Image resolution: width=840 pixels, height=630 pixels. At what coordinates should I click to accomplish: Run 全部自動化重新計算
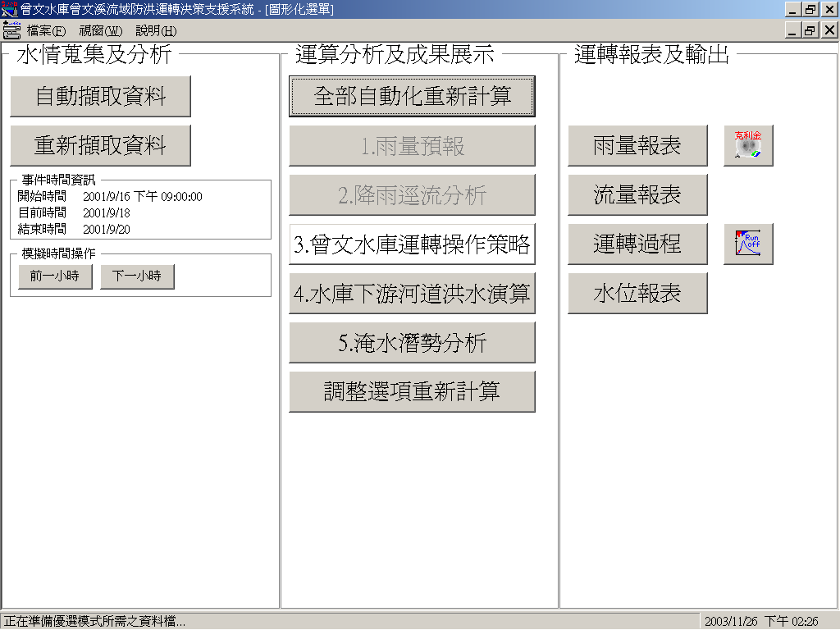coord(412,97)
